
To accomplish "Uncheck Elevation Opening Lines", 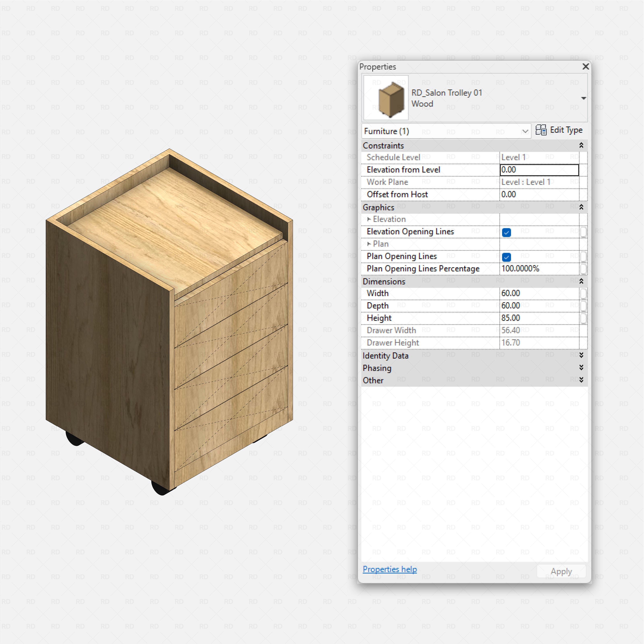I will [x=506, y=232].
